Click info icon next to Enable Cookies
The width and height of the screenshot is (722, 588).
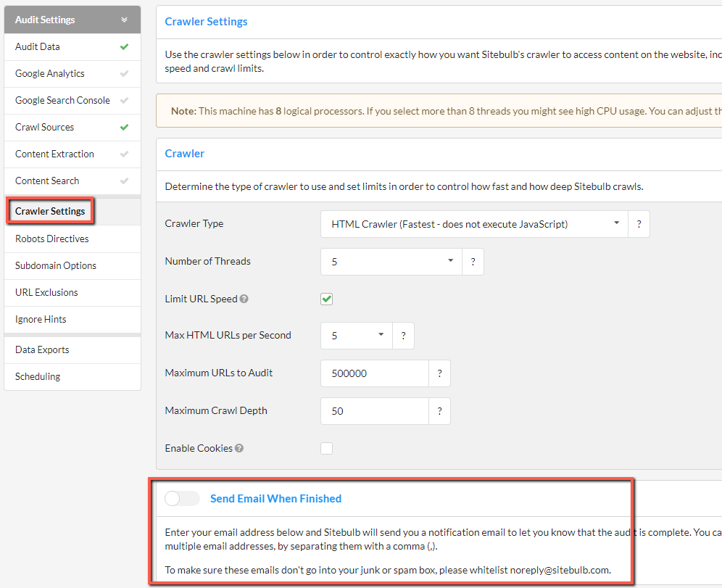point(239,449)
